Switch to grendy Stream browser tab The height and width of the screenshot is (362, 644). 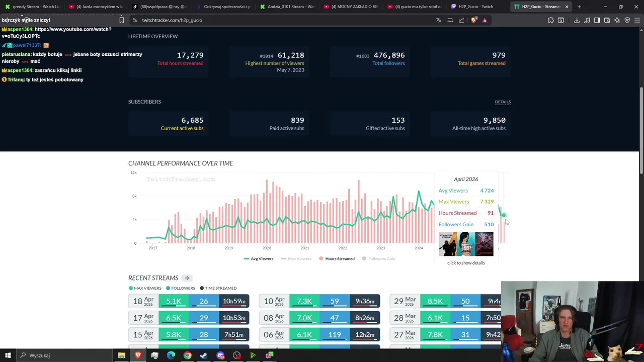pyautogui.click(x=32, y=7)
